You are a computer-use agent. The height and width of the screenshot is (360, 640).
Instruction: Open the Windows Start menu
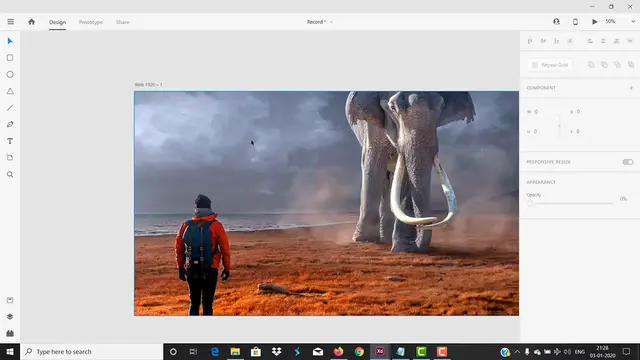(x=10, y=351)
